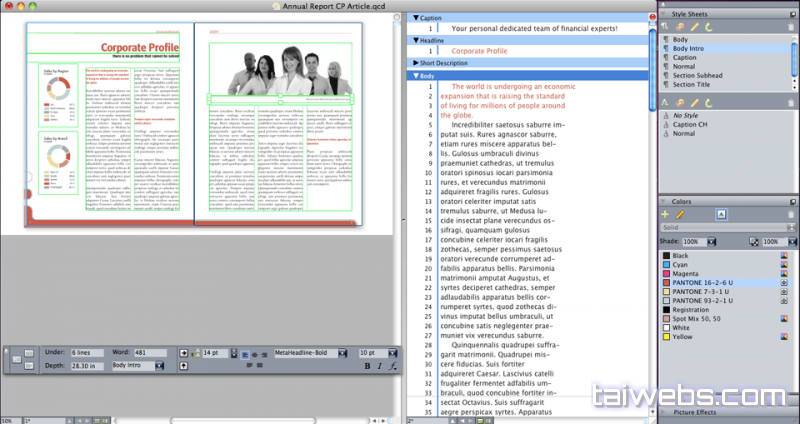Click the trash icon in Colors panel
Image resolution: width=800 pixels, height=424 pixels.
791,214
